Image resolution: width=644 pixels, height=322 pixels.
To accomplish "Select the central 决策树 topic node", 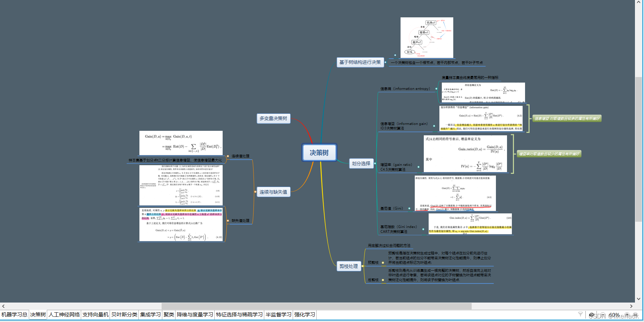I will (319, 153).
